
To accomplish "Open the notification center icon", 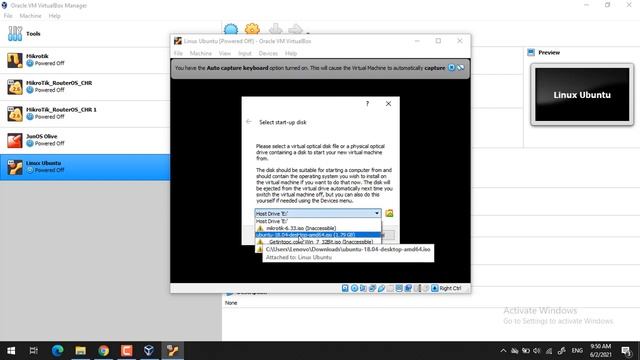I will point(626,351).
